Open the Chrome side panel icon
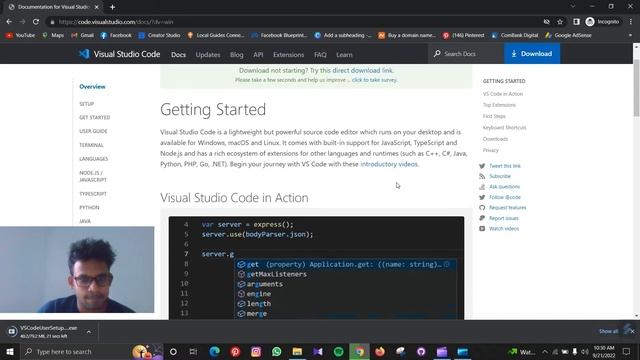 pyautogui.click(x=576, y=22)
